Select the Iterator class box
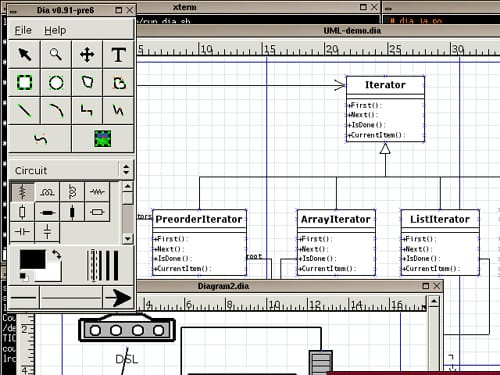Screen dimensions: 500x375 coord(385,109)
